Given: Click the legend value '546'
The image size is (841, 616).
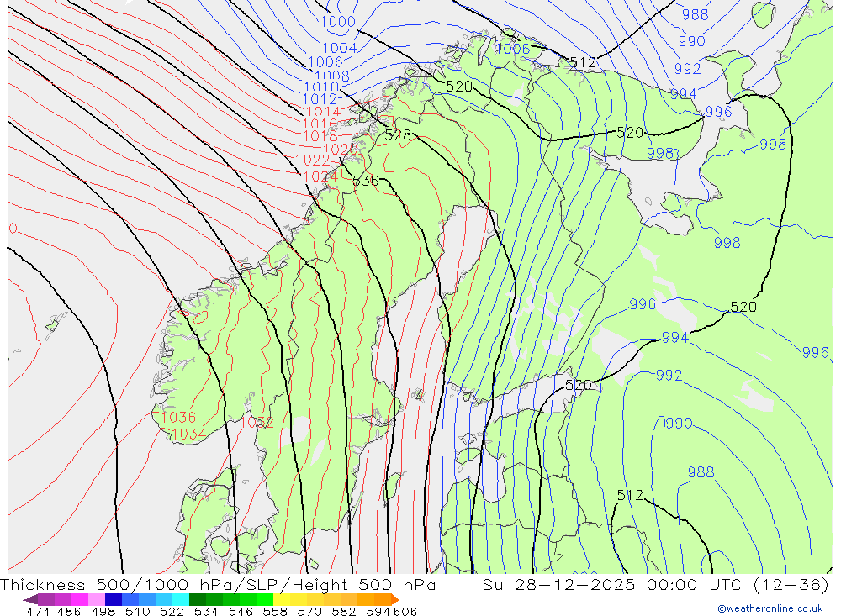Looking at the screenshot, I should pos(241,611).
